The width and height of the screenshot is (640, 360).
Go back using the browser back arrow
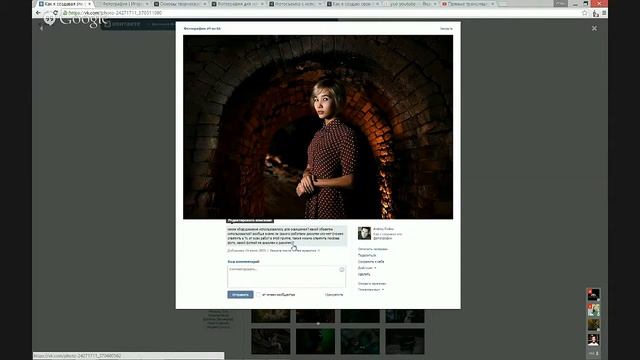pos(38,13)
